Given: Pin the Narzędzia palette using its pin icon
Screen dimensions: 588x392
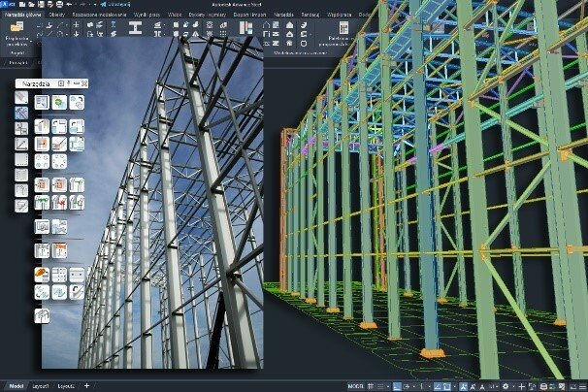Looking at the screenshot, I should [70, 84].
